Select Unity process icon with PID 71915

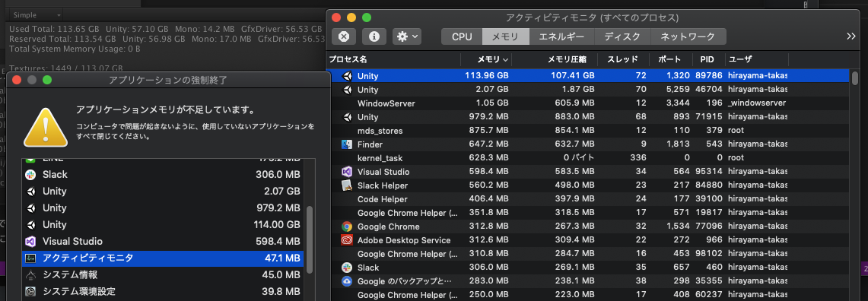347,117
